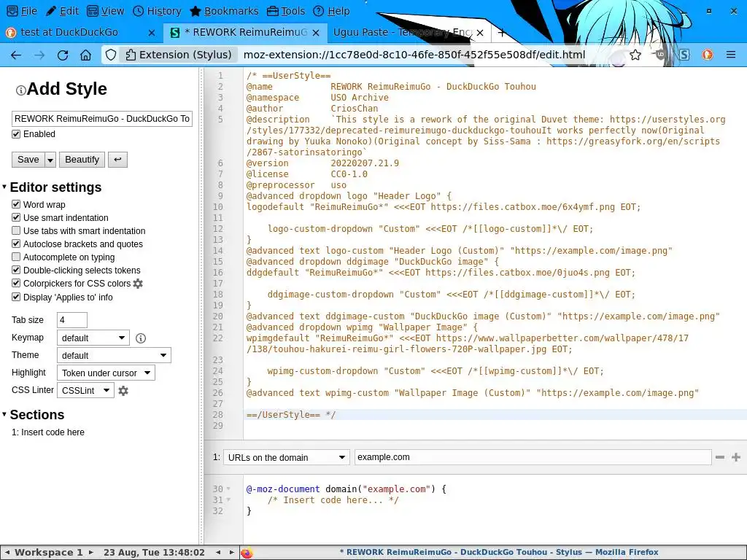Open the DuckDuckGo extension icon
The height and width of the screenshot is (560, 747).
click(708, 55)
